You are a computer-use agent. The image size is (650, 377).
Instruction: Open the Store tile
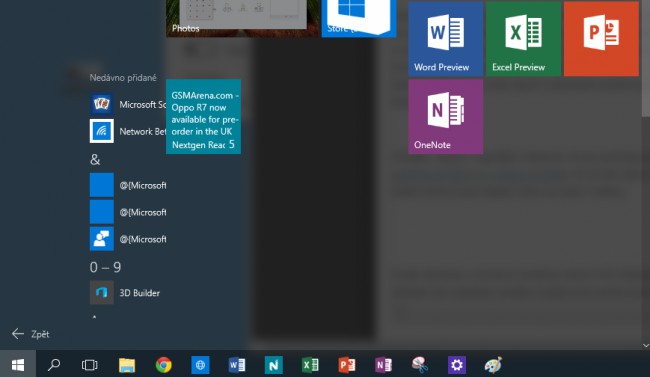pos(359,19)
